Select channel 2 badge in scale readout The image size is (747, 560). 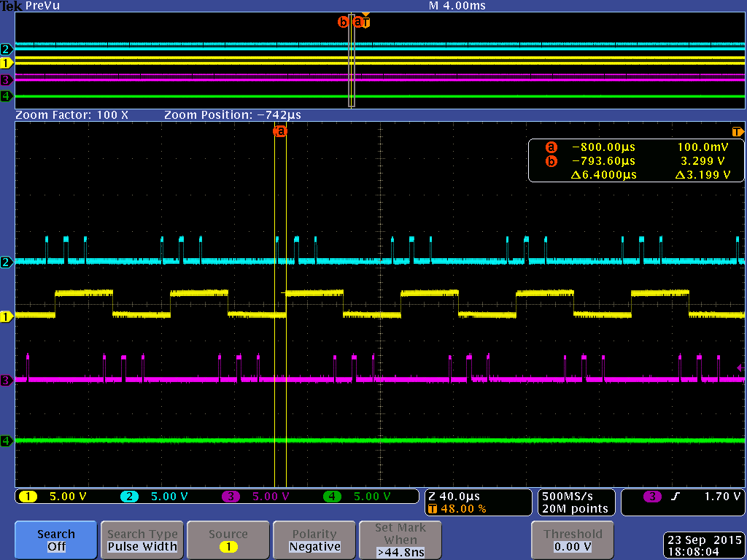click(x=129, y=497)
